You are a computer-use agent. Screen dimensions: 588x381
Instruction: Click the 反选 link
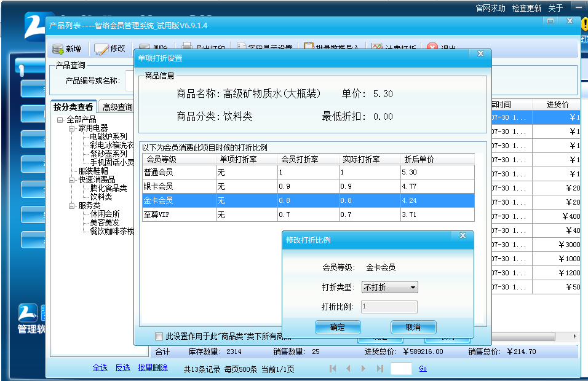click(122, 367)
